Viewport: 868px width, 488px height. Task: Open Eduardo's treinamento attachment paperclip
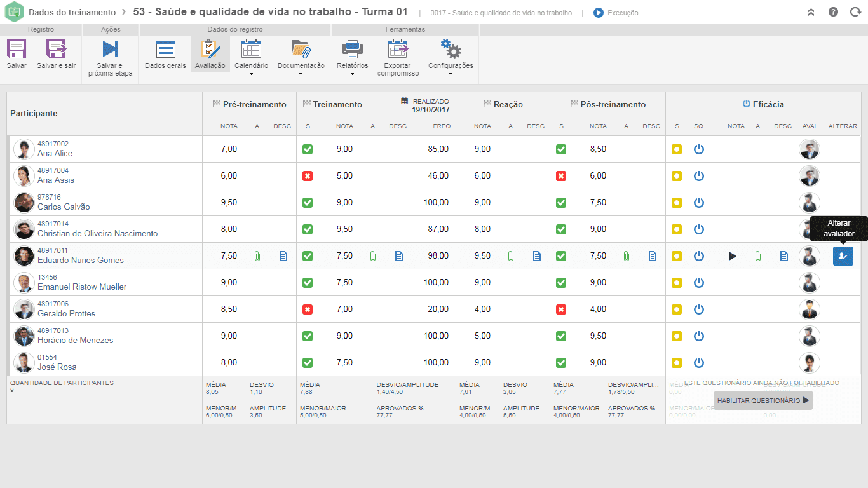[373, 256]
